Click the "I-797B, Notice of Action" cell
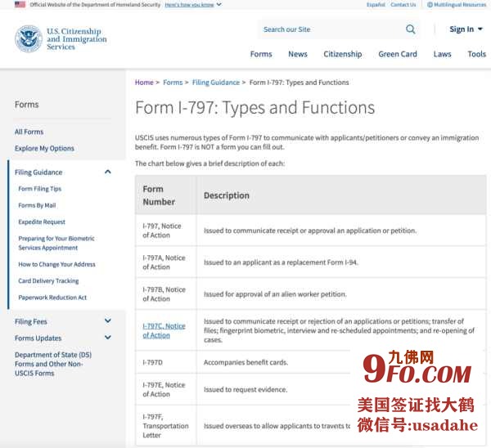Screen dimensions: 491x448 pos(166,294)
